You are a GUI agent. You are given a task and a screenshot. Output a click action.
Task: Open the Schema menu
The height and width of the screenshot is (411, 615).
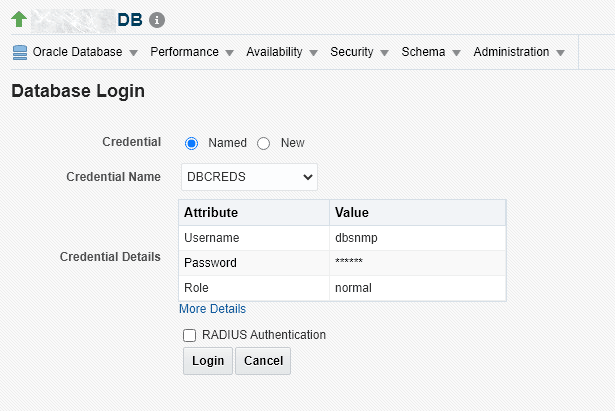pyautogui.click(x=430, y=52)
